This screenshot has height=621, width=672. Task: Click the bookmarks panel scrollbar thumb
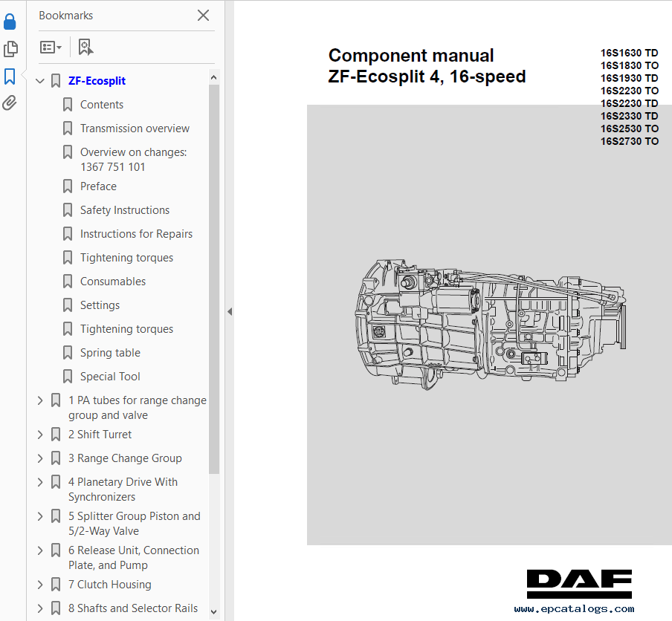[214, 279]
